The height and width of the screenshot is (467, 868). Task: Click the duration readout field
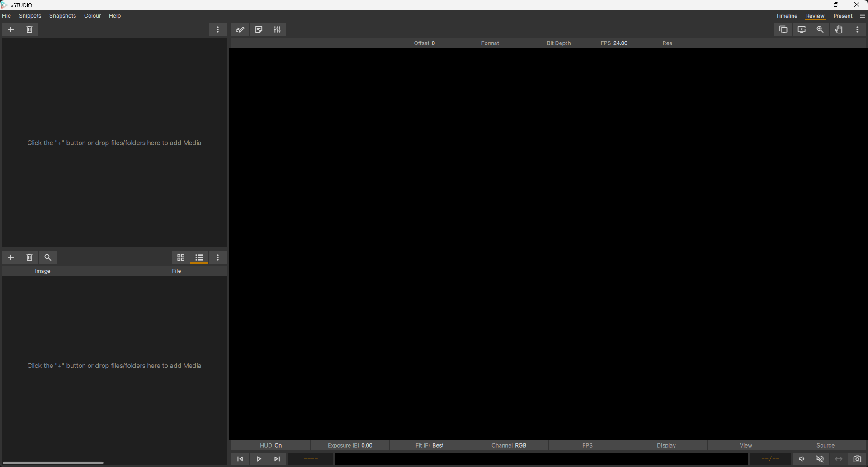770,459
